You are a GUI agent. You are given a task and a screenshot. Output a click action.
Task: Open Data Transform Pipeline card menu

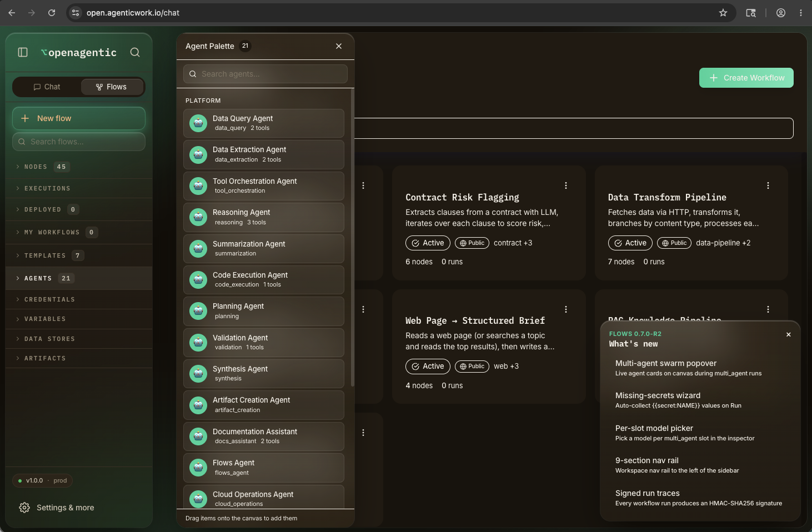768,185
